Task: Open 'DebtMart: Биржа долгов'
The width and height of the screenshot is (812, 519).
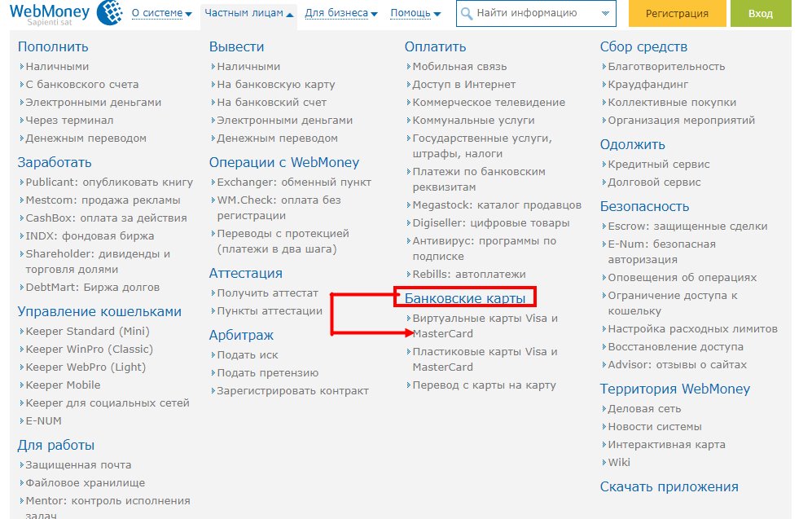Action: click(93, 288)
